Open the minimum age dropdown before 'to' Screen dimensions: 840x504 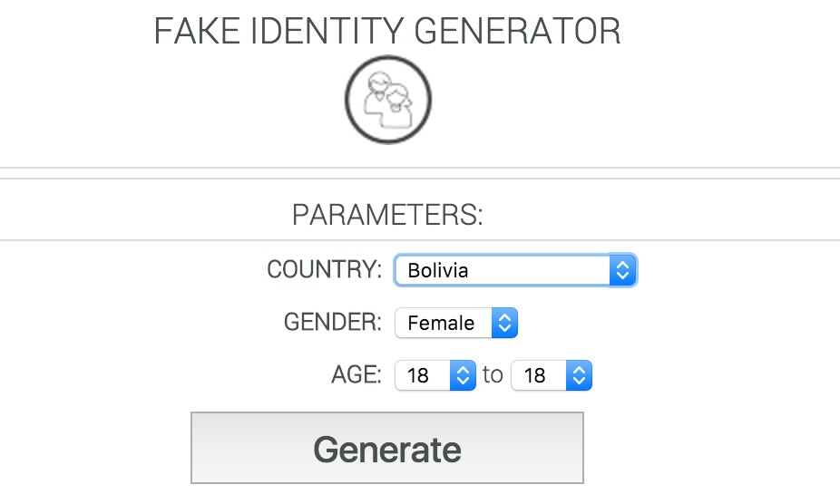424,375
